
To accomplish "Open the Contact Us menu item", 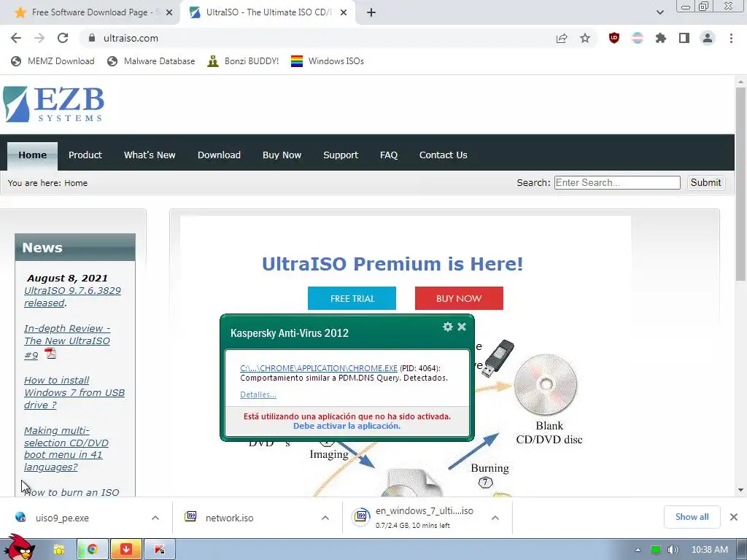I will point(443,155).
